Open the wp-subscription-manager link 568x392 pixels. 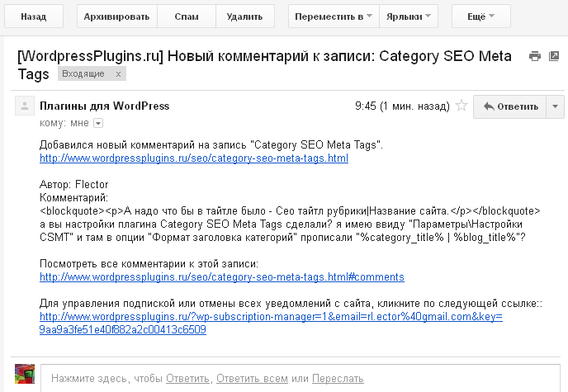[x=271, y=323]
